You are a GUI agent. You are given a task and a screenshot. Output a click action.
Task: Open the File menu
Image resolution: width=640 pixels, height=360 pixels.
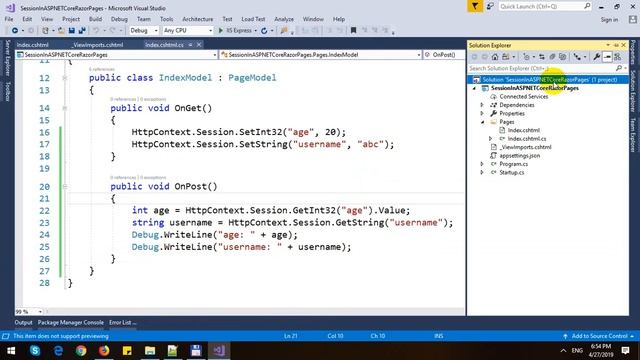9,19
